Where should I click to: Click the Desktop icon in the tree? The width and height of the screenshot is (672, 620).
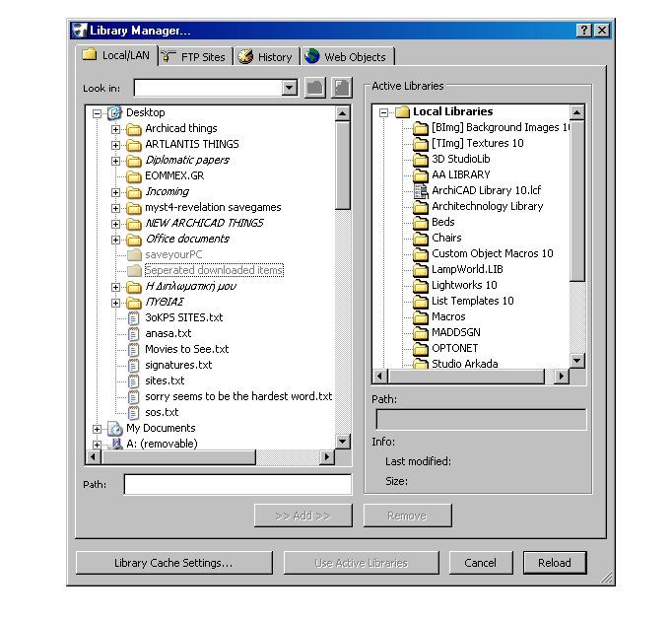pos(115,112)
